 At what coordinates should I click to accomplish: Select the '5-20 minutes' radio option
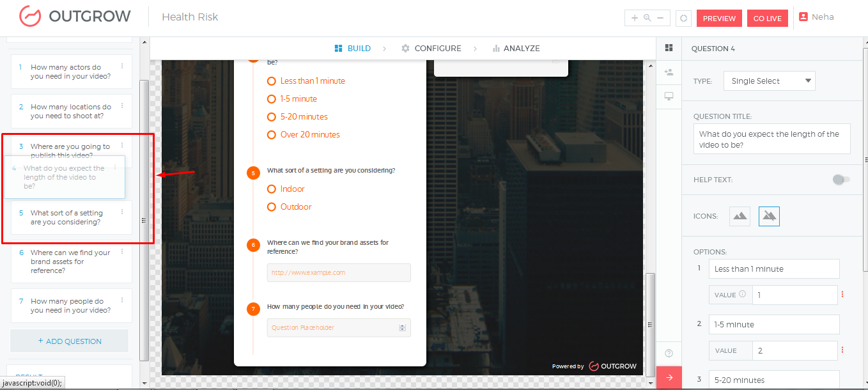[x=272, y=116]
